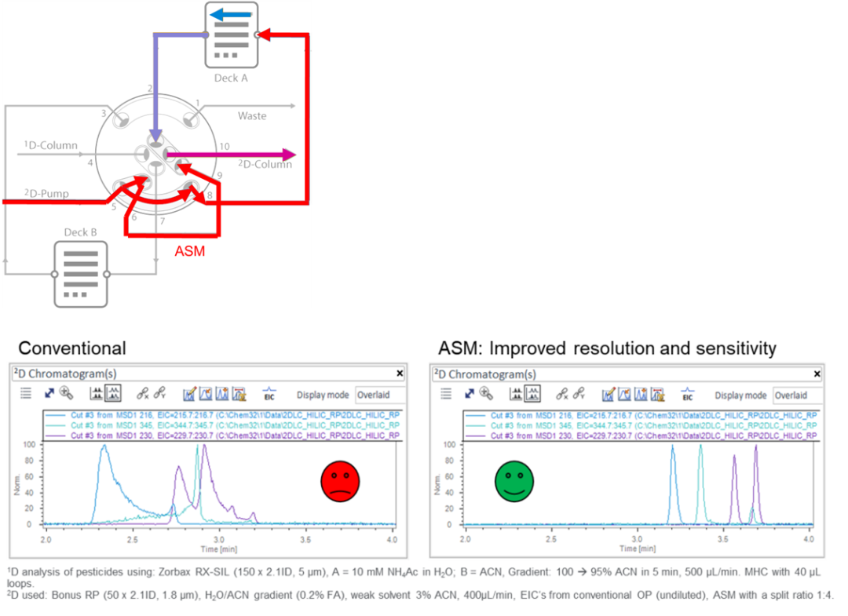This screenshot has height=616, width=848.
Task: Select MSD1 345 legend entry in ASM panel
Action: click(641, 426)
